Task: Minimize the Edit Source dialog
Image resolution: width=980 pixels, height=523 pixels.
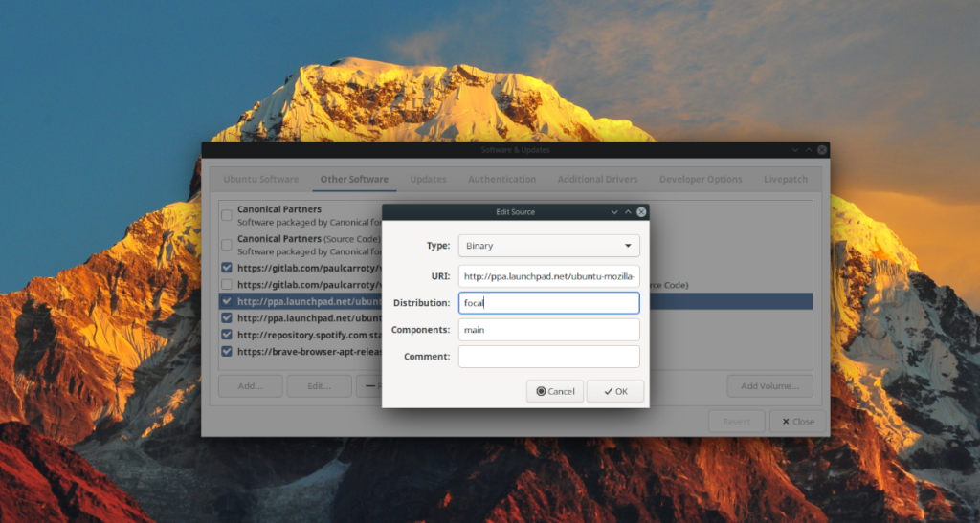Action: pyautogui.click(x=614, y=212)
